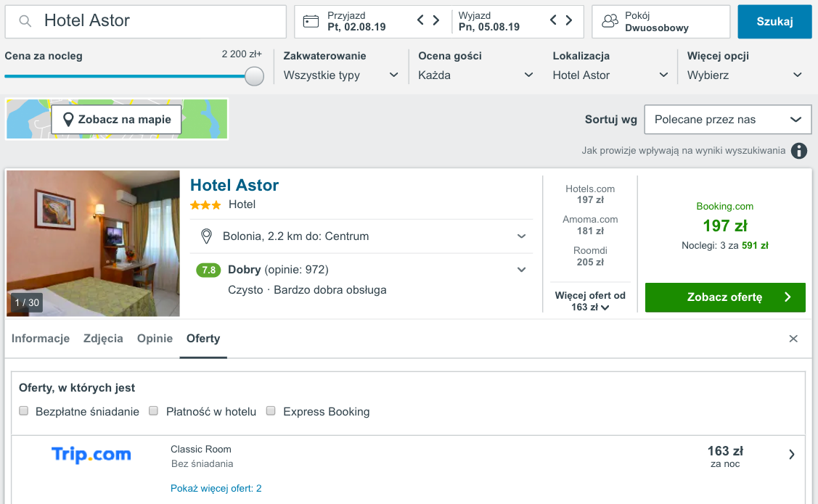Open commission info icon
The width and height of the screenshot is (818, 504).
(798, 151)
